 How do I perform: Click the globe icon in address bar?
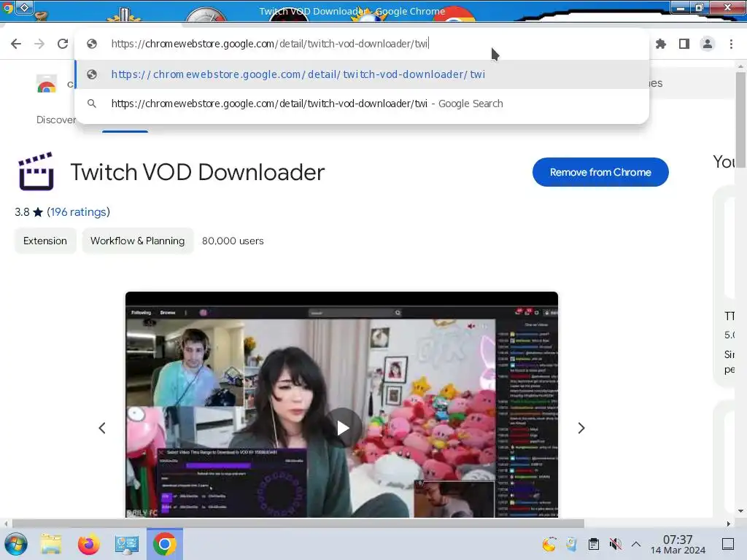click(92, 44)
